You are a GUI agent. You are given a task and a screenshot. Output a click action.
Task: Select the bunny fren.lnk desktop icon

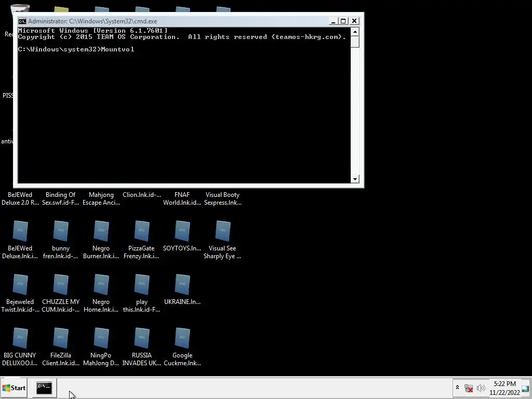(61, 240)
